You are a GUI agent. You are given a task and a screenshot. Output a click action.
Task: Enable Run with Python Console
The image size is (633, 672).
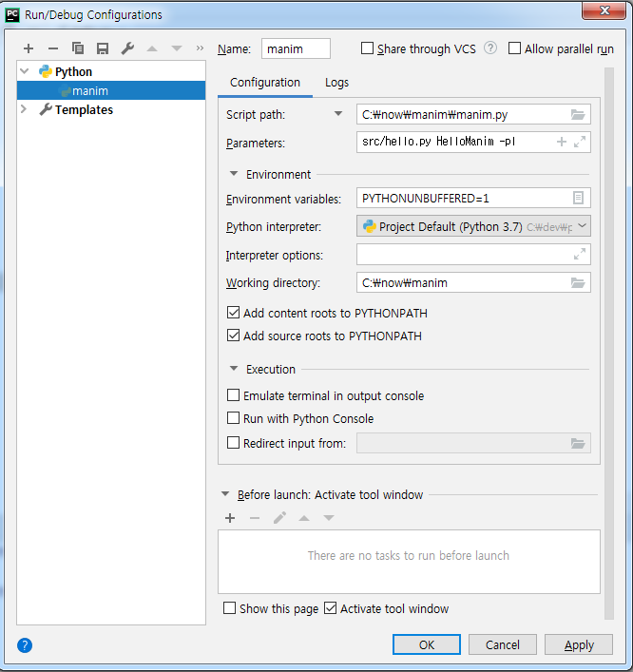(233, 418)
